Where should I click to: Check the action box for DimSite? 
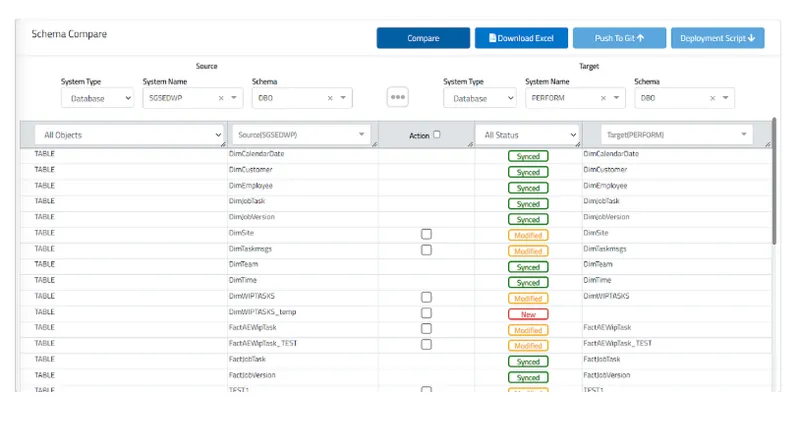[426, 234]
